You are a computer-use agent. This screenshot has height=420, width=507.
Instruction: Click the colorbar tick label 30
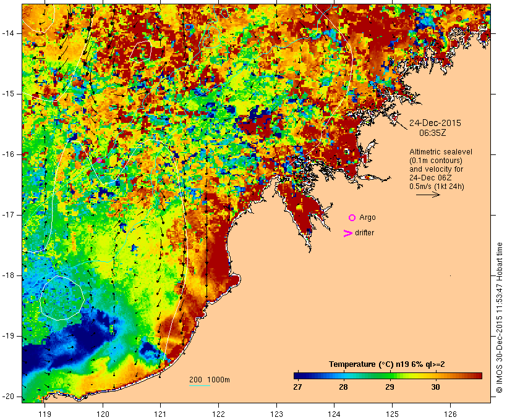[435, 387]
